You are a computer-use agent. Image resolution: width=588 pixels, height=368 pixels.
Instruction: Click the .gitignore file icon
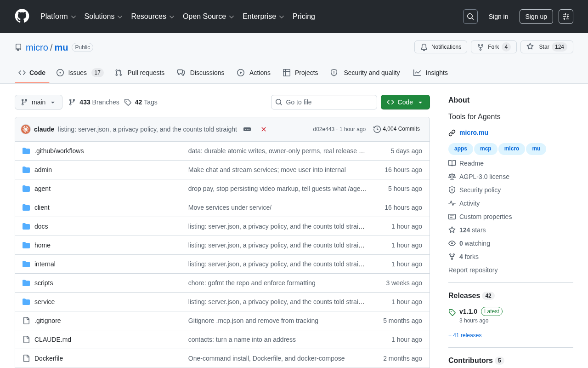tap(26, 321)
